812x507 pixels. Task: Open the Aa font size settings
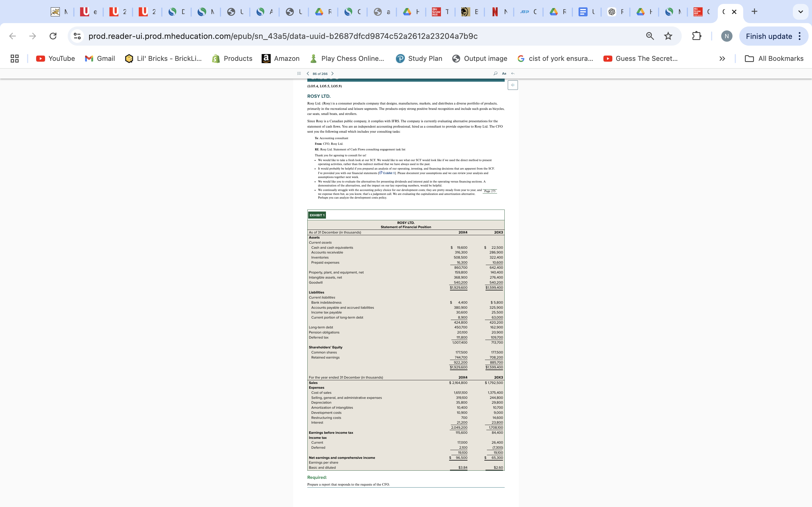(x=504, y=74)
